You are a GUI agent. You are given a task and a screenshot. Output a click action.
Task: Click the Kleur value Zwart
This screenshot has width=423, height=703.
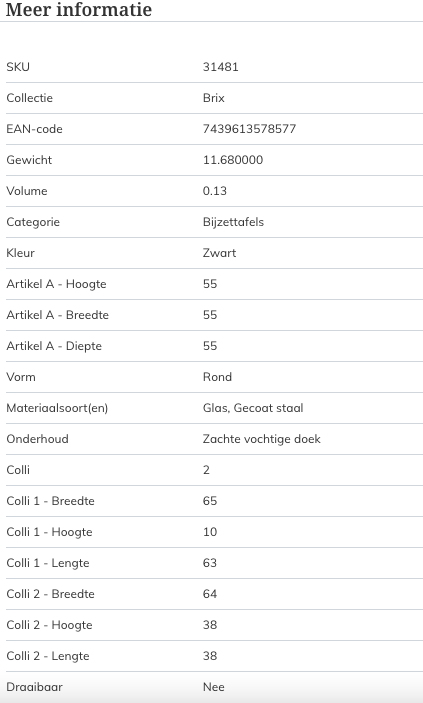(219, 253)
